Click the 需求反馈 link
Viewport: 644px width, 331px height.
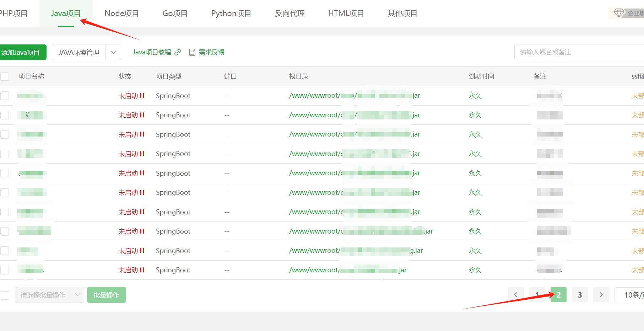[211, 52]
